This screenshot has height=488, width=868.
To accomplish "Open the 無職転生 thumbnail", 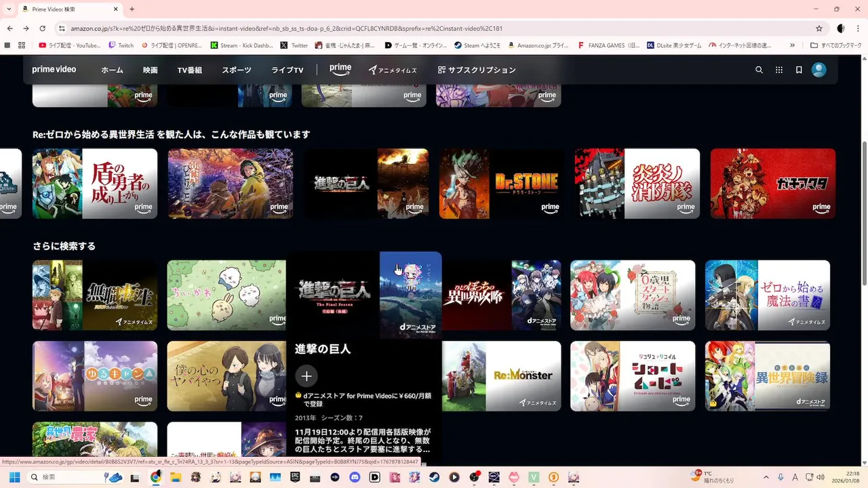I will pyautogui.click(x=95, y=295).
